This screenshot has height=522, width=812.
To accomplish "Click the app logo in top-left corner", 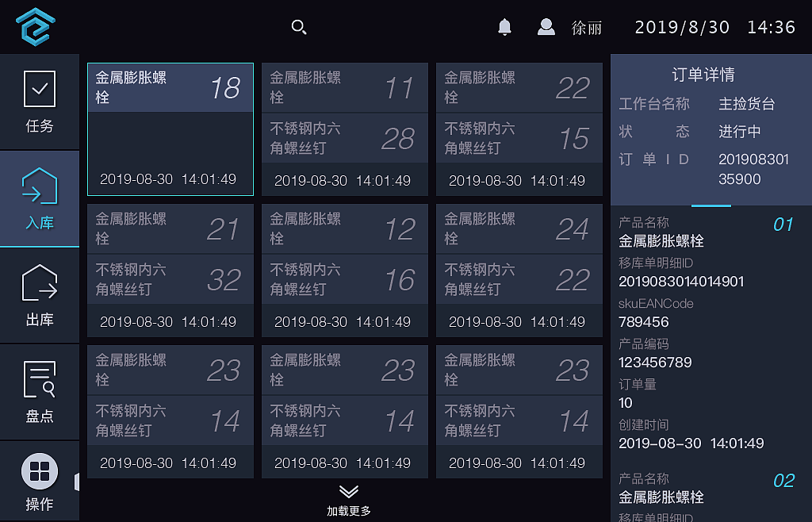I will click(x=35, y=26).
